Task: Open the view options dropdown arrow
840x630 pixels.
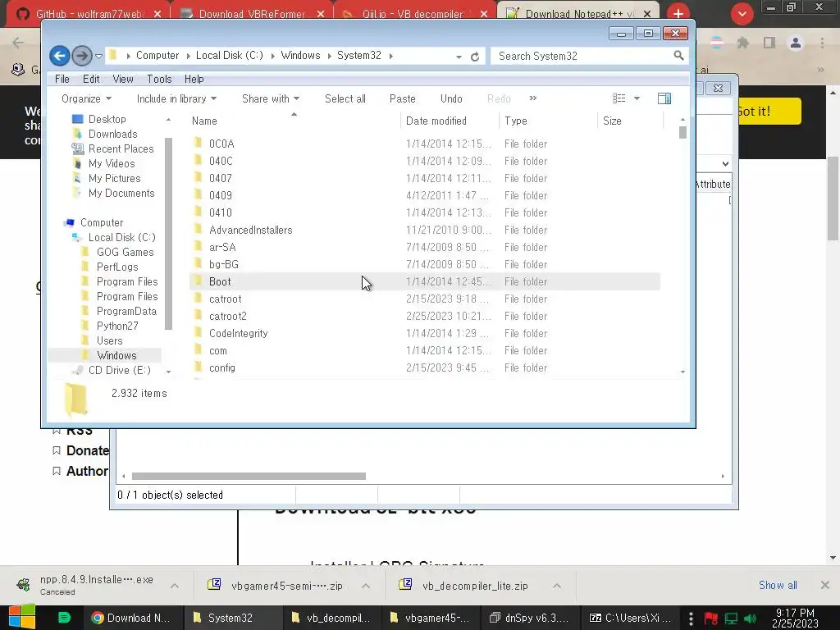Action: (637, 98)
